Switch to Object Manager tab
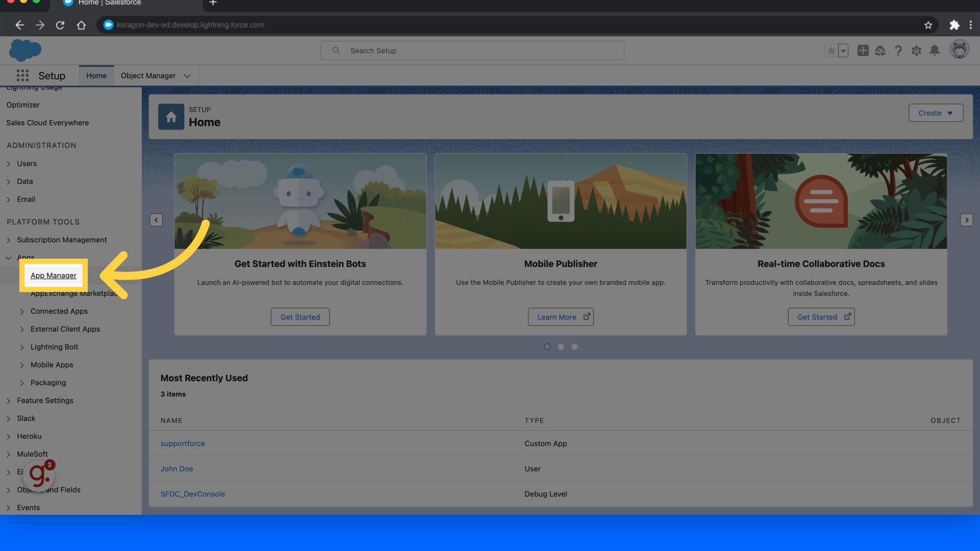This screenshot has width=980, height=551. coord(148,76)
